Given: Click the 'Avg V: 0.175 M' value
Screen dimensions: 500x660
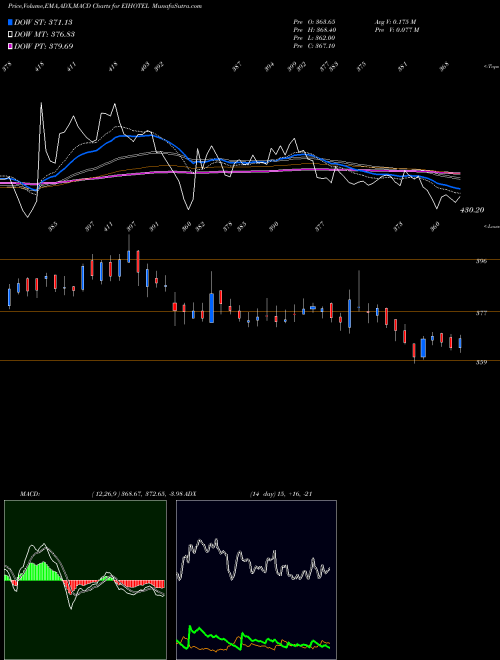Looking at the screenshot, I should pos(395,21).
